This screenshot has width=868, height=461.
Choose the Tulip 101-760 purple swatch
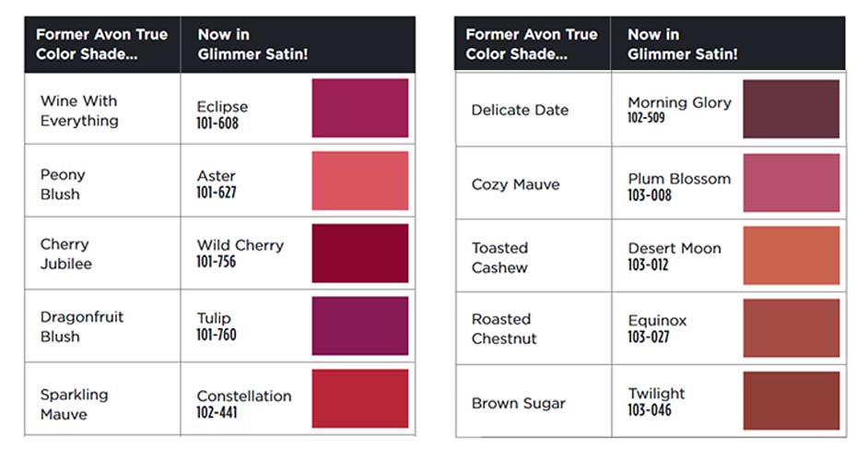point(359,325)
